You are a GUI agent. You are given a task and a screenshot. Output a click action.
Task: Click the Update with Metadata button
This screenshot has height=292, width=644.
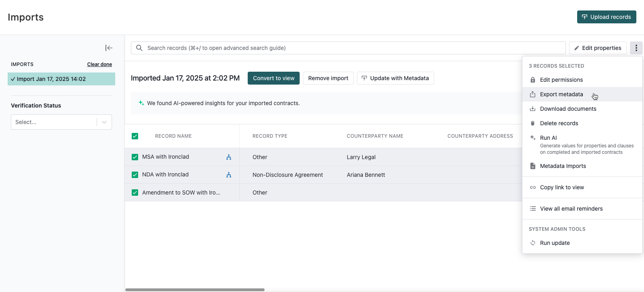(x=396, y=78)
